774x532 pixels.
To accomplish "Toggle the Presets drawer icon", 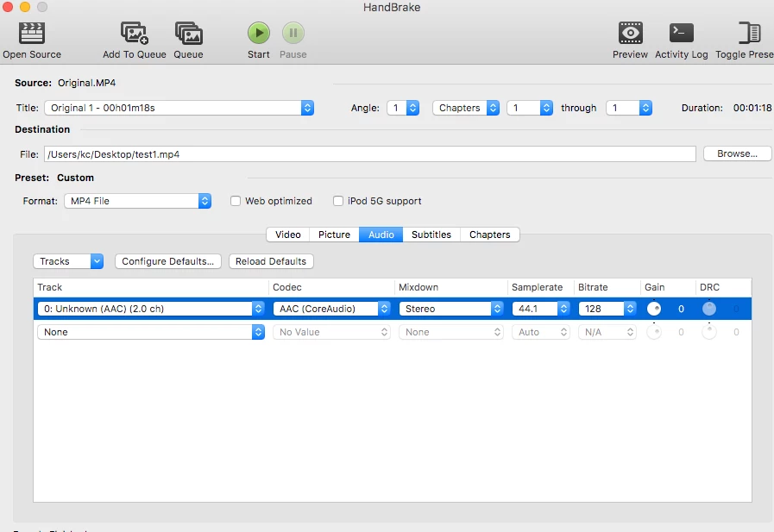I will (749, 33).
